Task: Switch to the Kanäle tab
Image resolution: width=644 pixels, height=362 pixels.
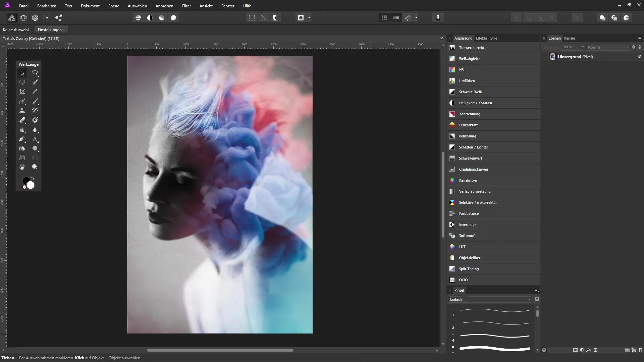Action: tap(570, 38)
